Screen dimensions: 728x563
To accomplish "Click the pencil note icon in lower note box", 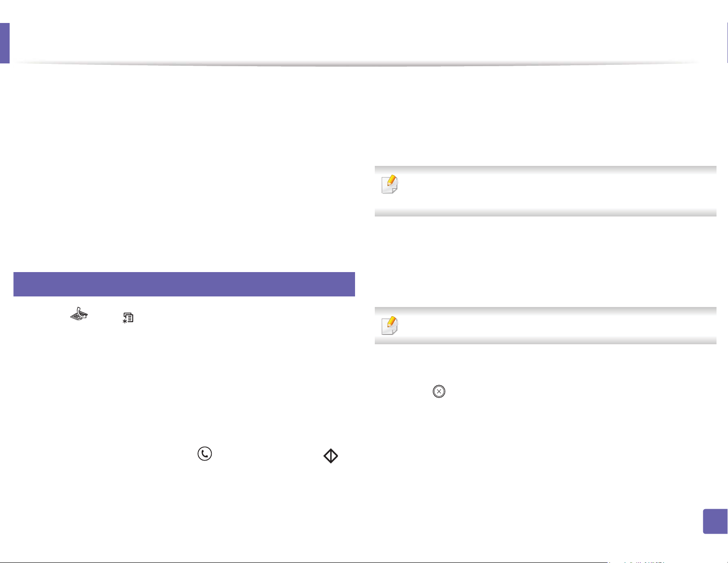I will [390, 325].
